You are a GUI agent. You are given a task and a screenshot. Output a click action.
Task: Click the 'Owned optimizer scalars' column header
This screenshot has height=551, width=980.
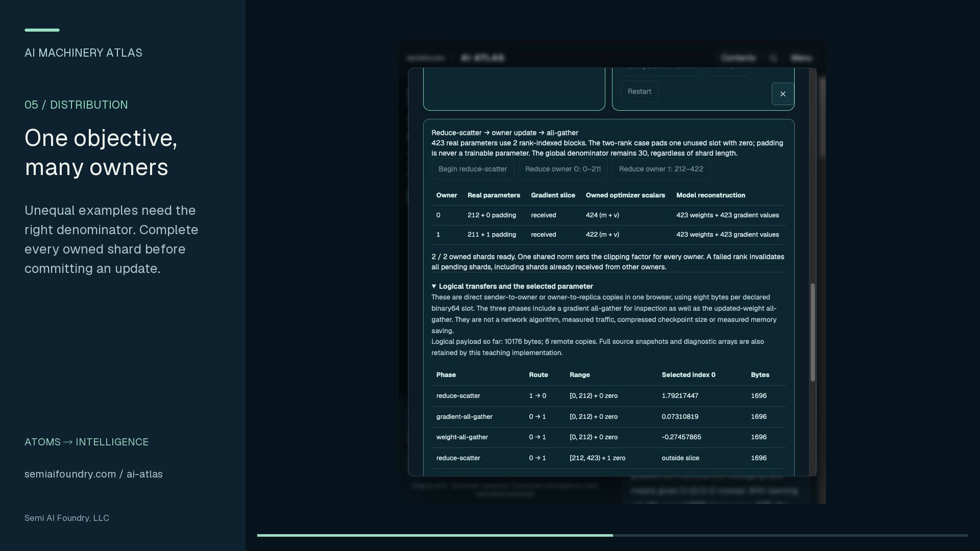[x=625, y=195]
